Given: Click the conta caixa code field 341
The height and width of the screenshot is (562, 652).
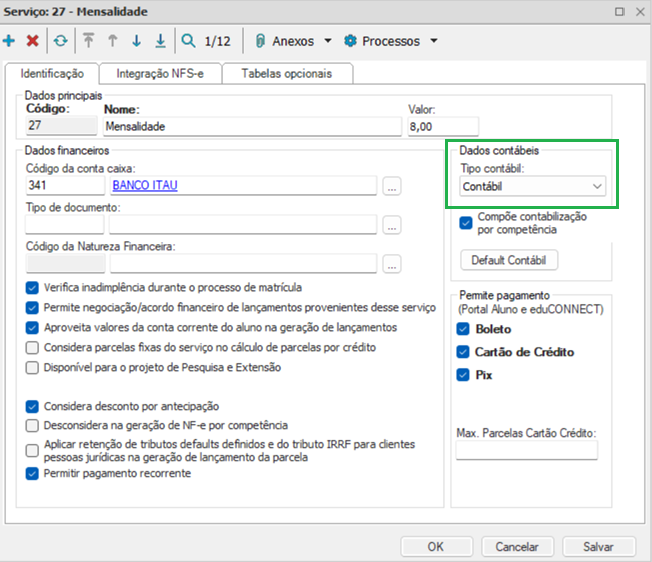Looking at the screenshot, I should (65, 185).
